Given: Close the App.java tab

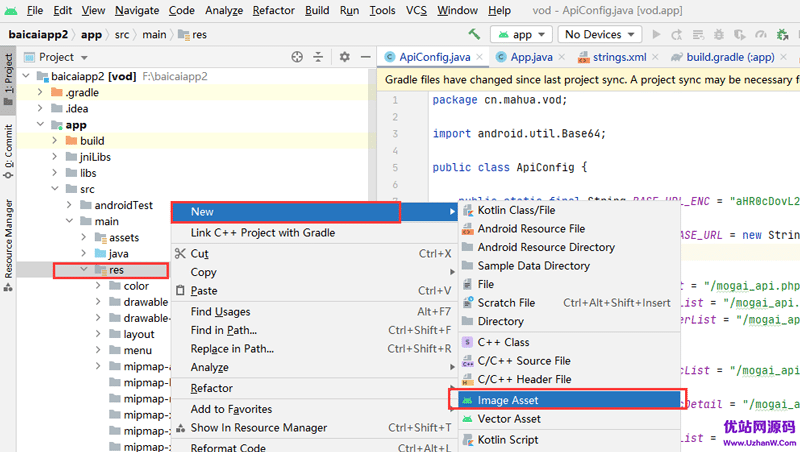Looking at the screenshot, I should (x=562, y=57).
